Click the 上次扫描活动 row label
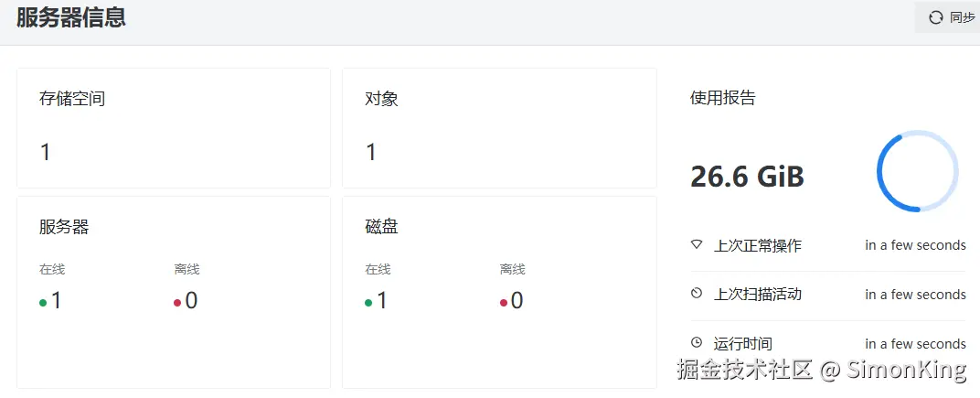980x398 pixels. (758, 295)
